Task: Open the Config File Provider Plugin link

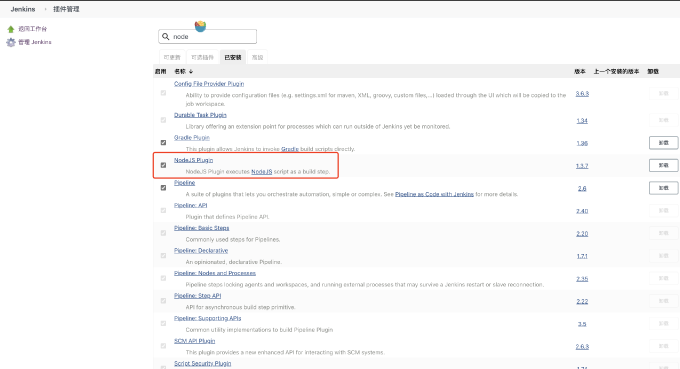Action: [209, 84]
